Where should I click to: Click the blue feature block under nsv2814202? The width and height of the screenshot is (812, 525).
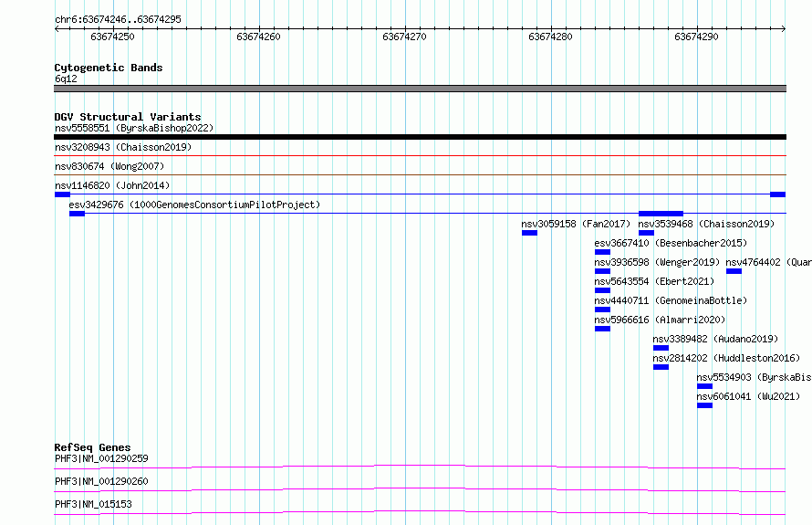coord(661,367)
